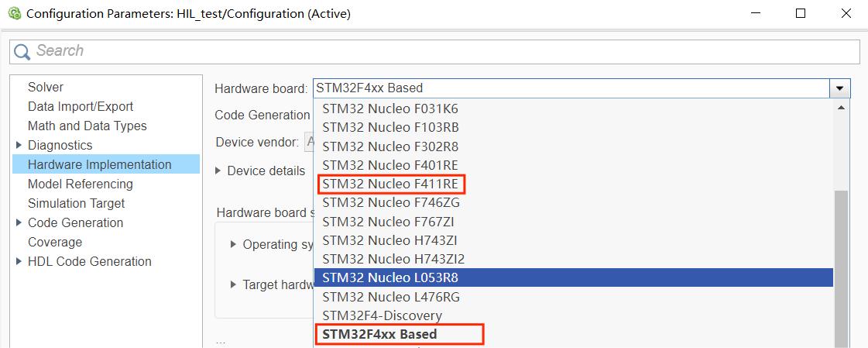Maximize the Configuration Parameters window
The width and height of the screenshot is (868, 348).
pos(801,13)
